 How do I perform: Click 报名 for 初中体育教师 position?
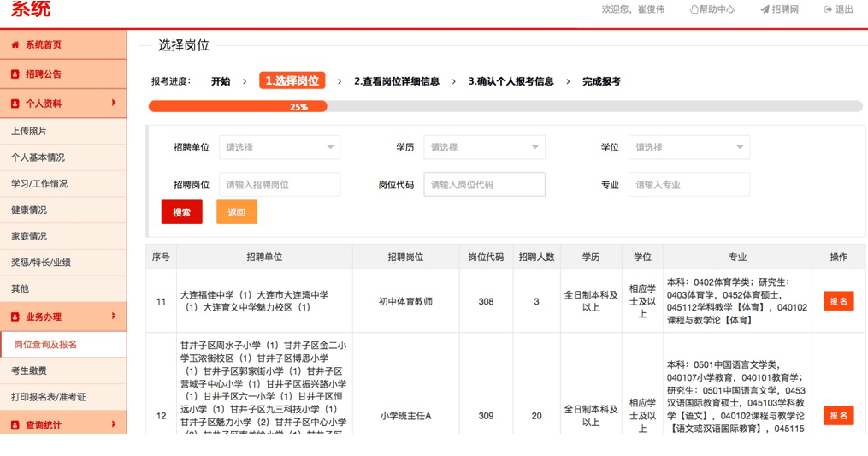(x=838, y=301)
